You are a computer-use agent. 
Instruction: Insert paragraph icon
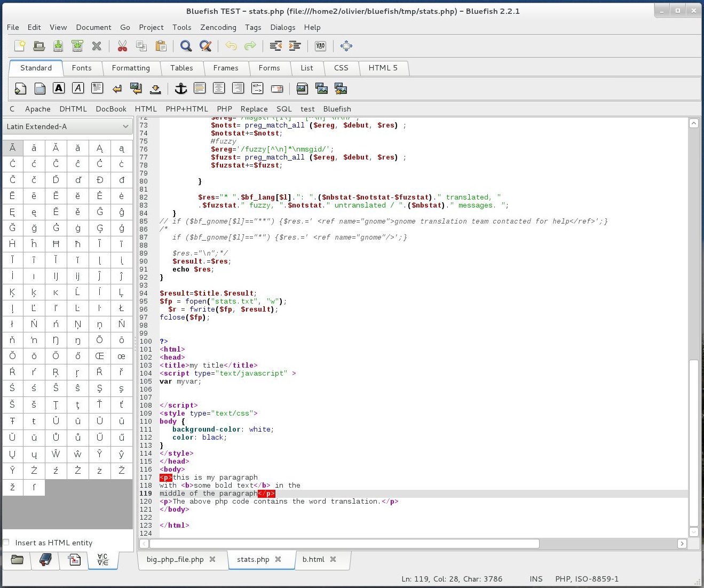[x=97, y=89]
